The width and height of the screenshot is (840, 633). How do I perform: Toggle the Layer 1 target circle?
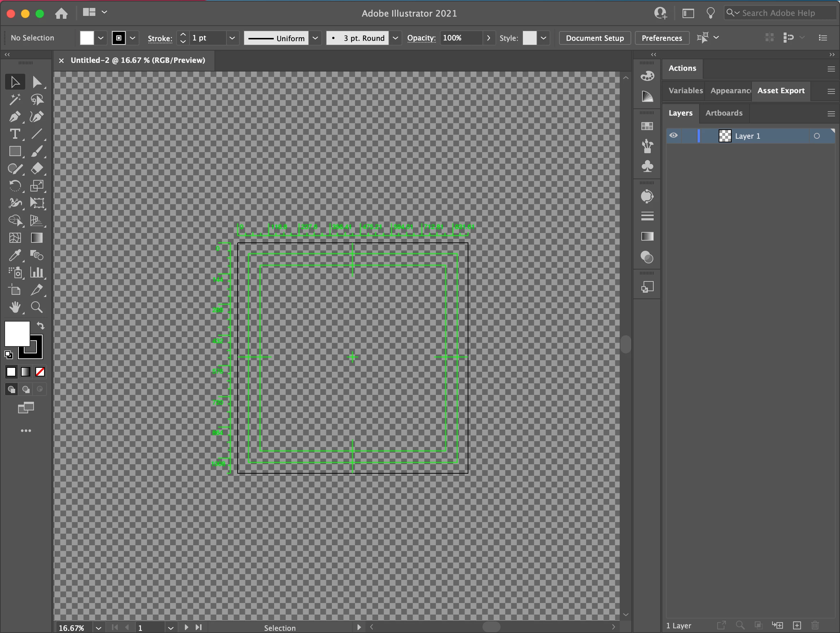pos(817,136)
